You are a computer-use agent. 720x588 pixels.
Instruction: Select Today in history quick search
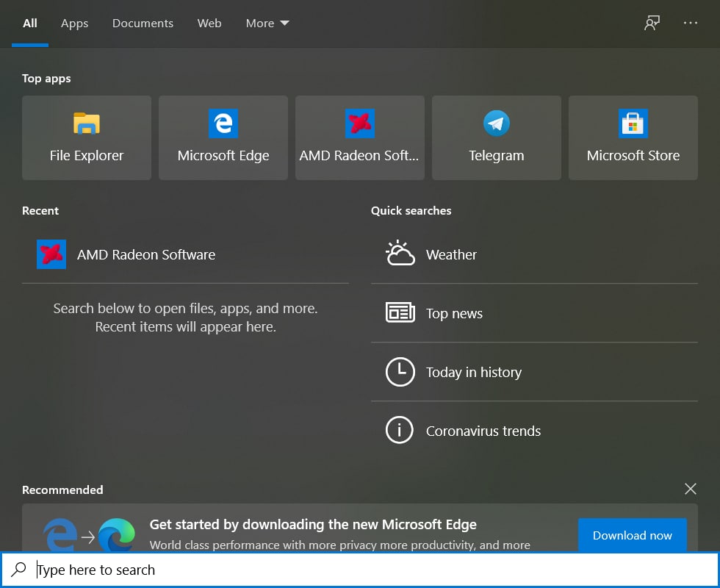pyautogui.click(x=535, y=372)
